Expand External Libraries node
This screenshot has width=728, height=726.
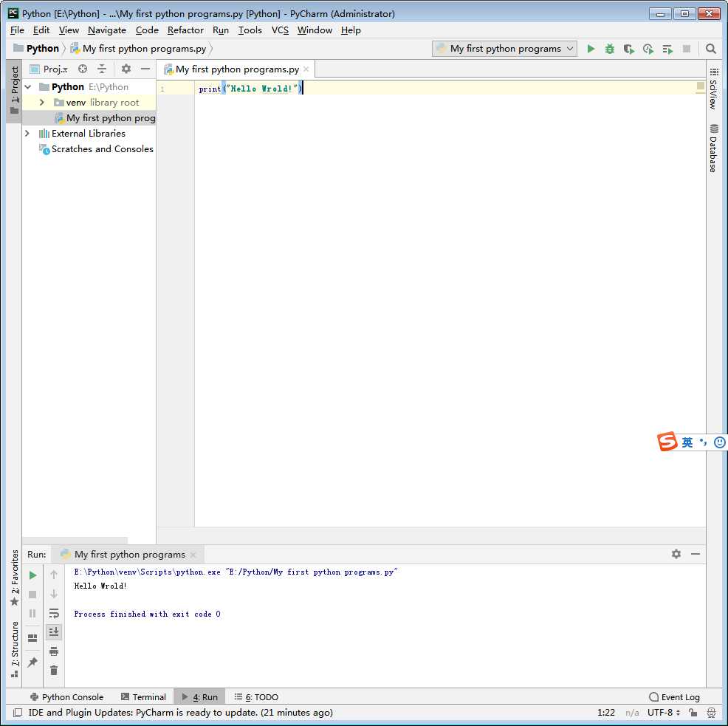point(27,133)
